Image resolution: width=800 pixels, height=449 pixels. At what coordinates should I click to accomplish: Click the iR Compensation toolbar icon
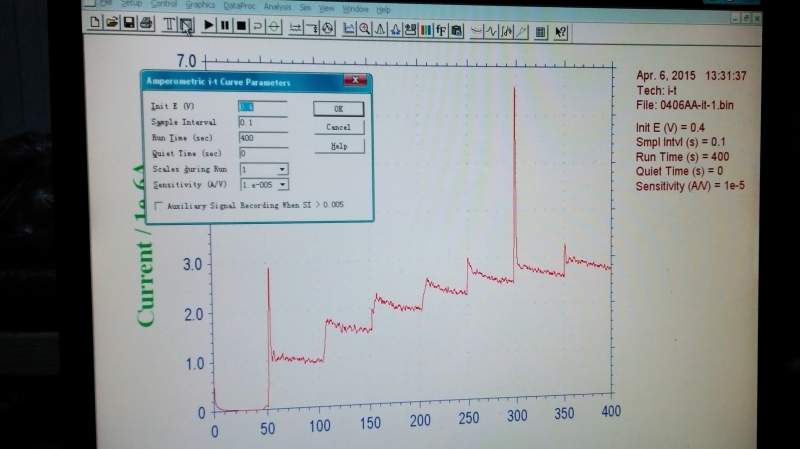295,28
